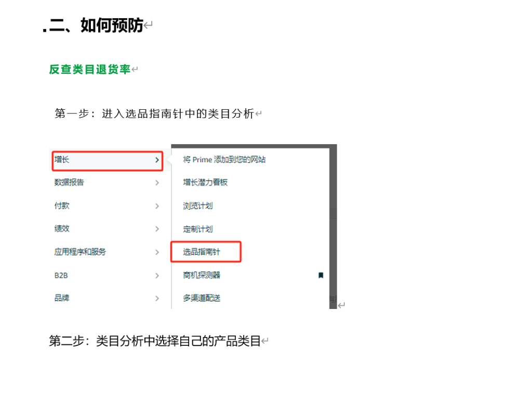This screenshot has height=400, width=532.
Task: Expand the 付款 submenu arrow
Action: 157,206
